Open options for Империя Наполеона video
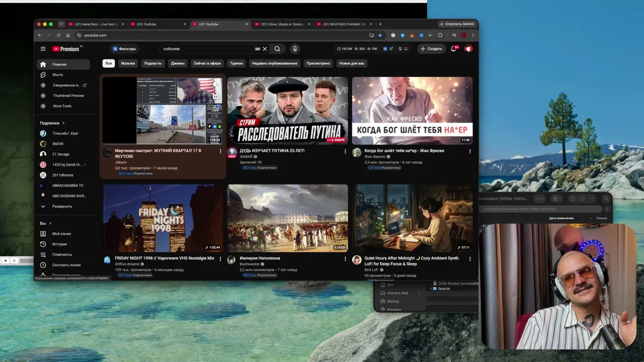Viewport: 644px width, 362px height. (x=345, y=259)
